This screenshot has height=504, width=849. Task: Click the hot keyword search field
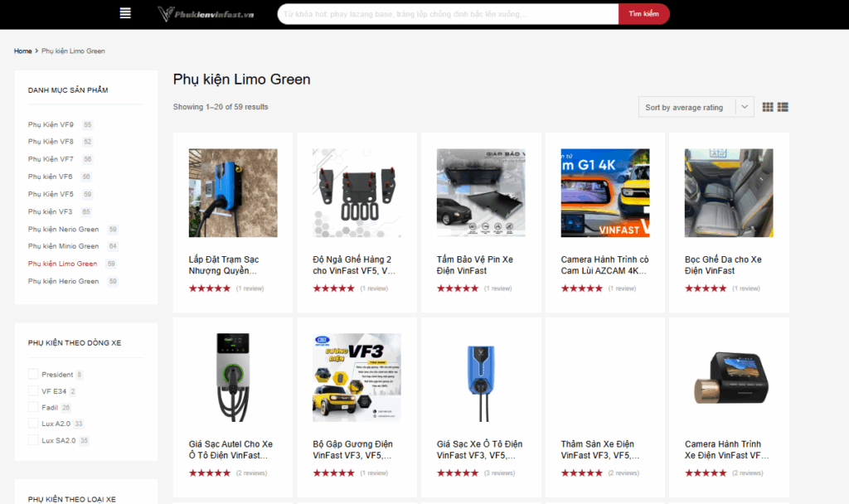click(448, 14)
